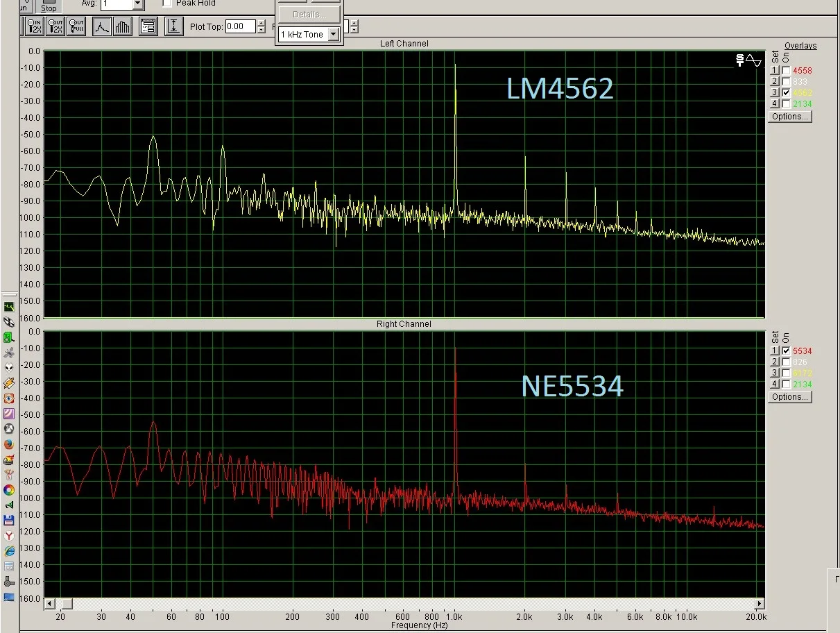Select Left Channel overlay set 2 button
Screen dimensions: 840x633
pyautogui.click(x=775, y=82)
